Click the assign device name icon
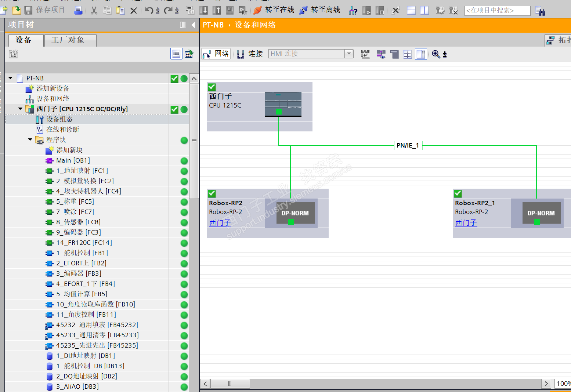 point(365,54)
